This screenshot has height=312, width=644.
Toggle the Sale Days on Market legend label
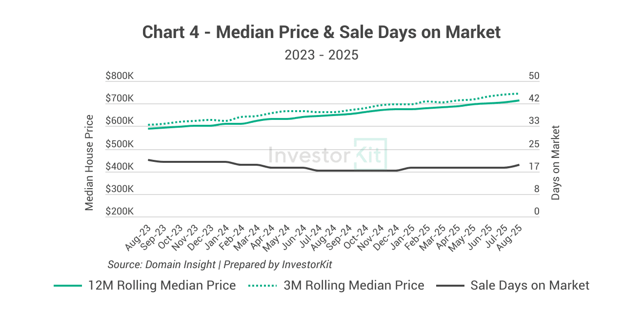tap(530, 285)
